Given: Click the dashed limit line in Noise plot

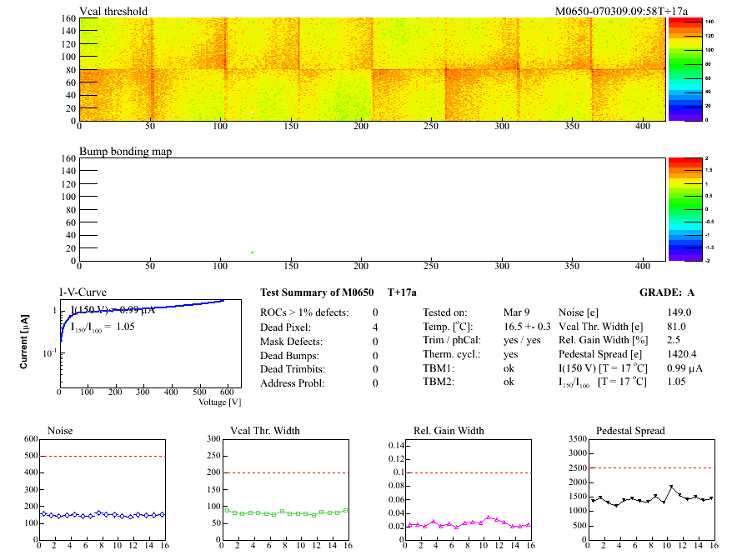Looking at the screenshot, I should tap(100, 456).
